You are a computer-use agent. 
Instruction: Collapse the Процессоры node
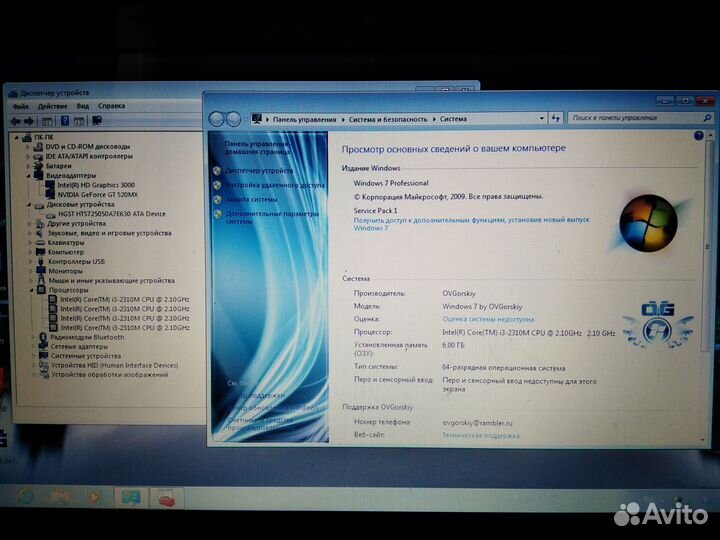[x=31, y=290]
